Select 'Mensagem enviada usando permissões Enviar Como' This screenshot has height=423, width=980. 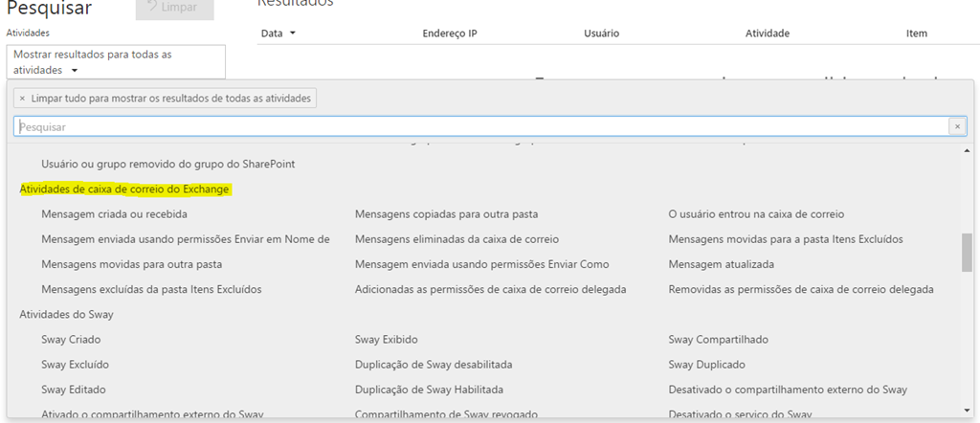482,264
